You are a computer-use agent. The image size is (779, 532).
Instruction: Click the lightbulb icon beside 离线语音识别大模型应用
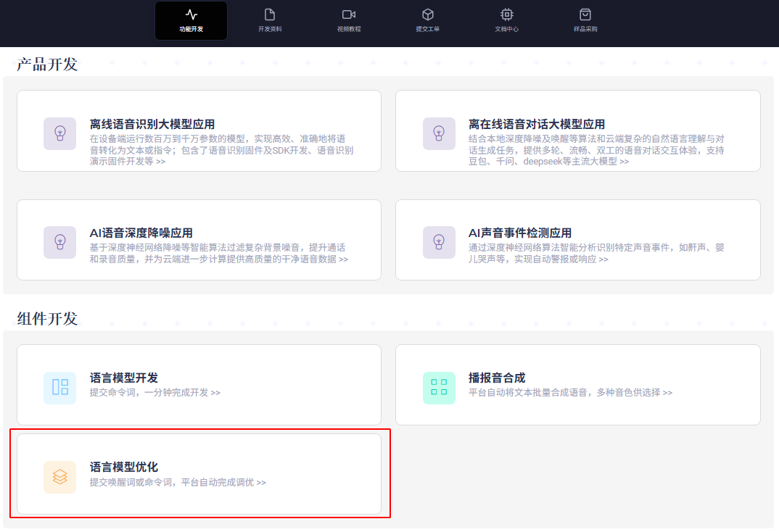tap(59, 133)
